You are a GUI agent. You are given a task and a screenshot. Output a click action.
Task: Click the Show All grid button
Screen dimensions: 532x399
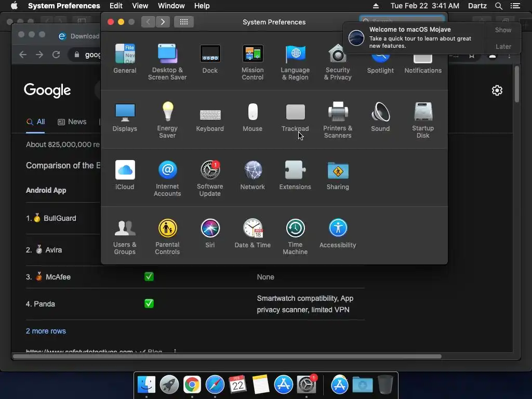(x=183, y=22)
